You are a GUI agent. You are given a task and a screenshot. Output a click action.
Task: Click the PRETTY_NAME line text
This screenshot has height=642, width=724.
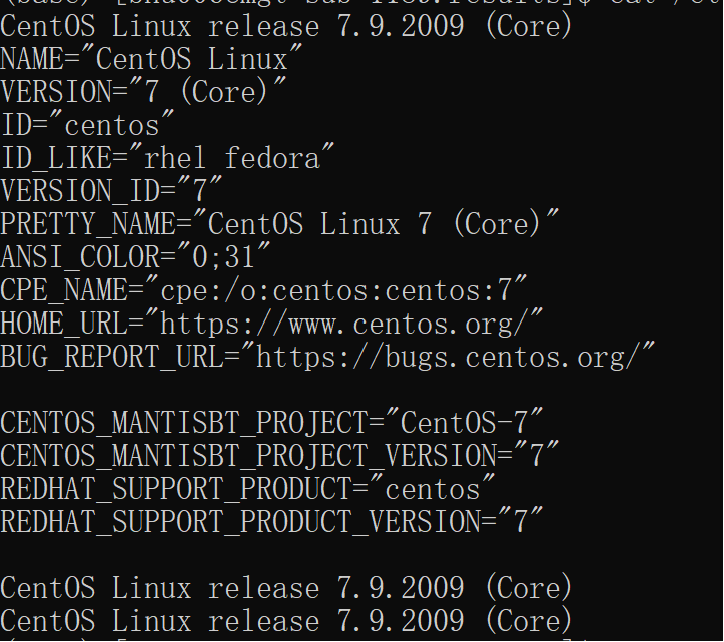pos(279,224)
